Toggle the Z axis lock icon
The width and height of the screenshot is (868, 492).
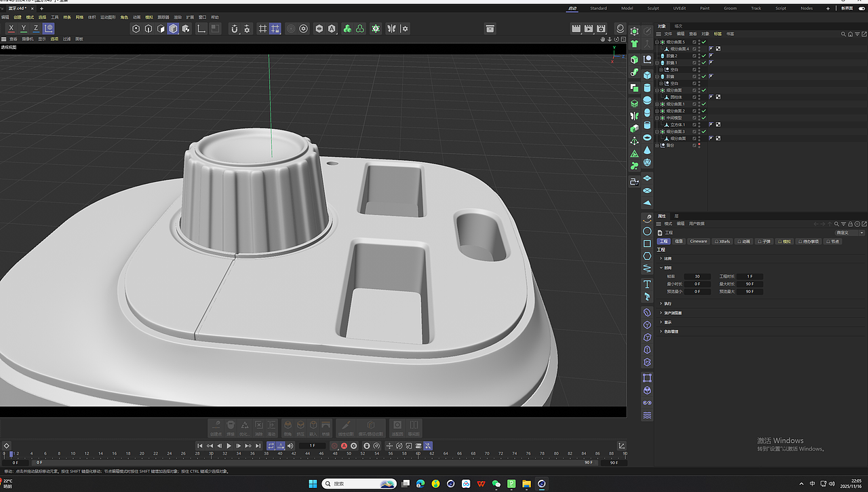(35, 29)
